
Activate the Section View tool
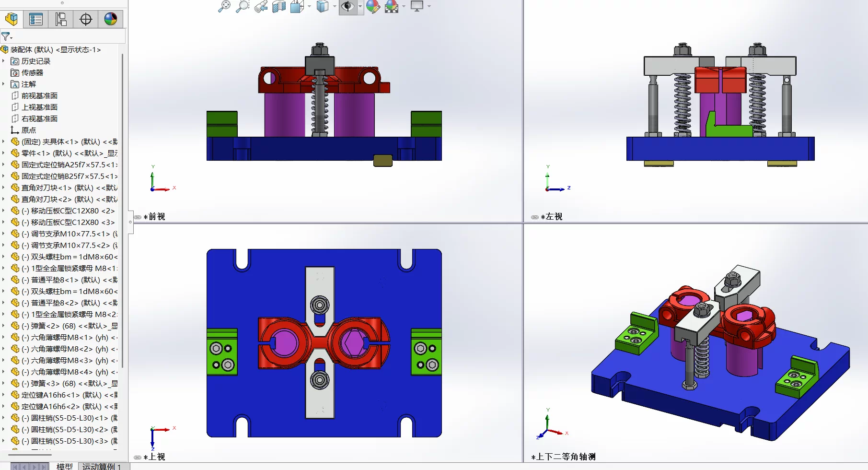coord(279,6)
